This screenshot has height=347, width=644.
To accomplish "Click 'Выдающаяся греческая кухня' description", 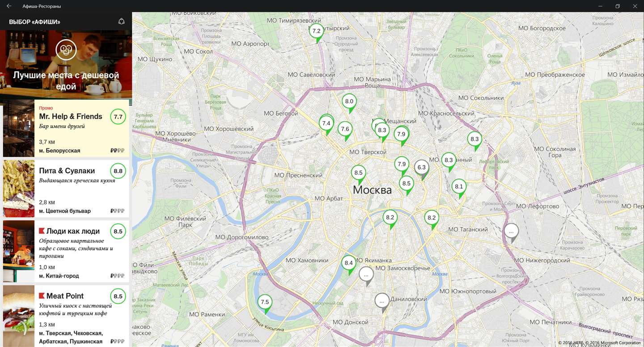I will pyautogui.click(x=77, y=181).
